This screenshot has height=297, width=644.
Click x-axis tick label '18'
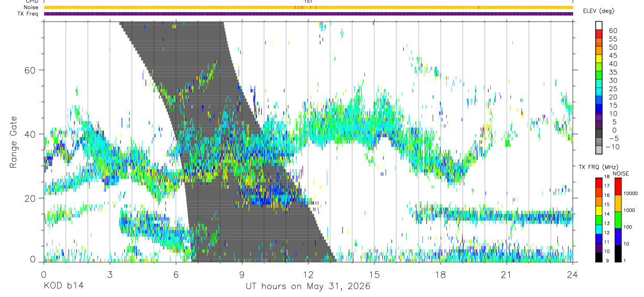(x=441, y=274)
